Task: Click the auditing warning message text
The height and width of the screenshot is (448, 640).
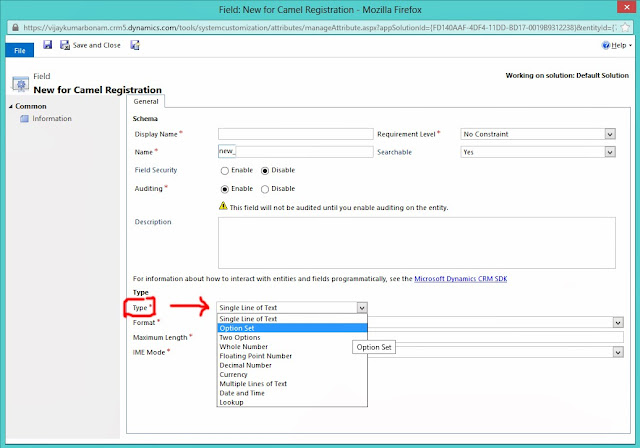Action: click(339, 208)
